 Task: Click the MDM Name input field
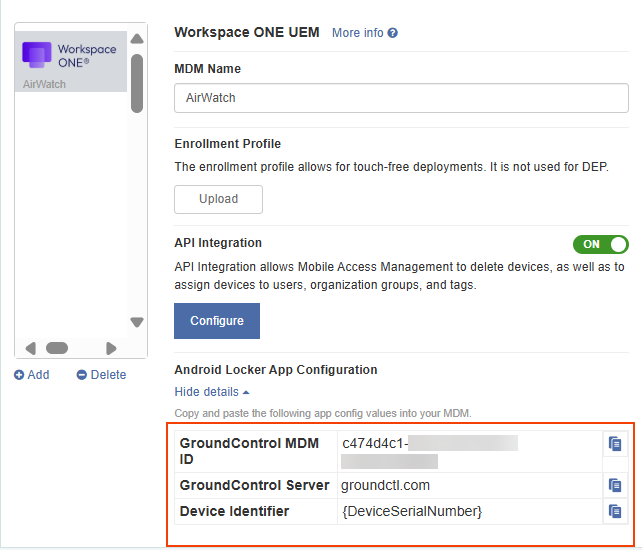pyautogui.click(x=401, y=98)
